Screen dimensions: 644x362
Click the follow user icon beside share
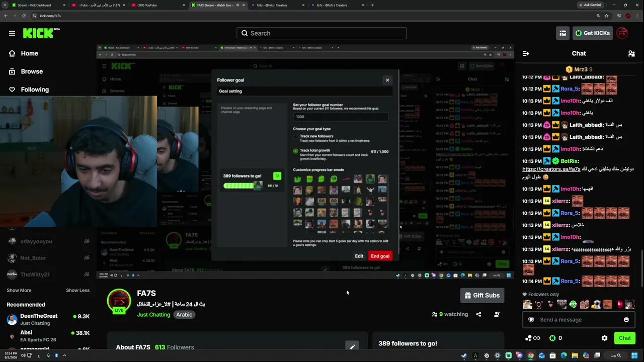pyautogui.click(x=497, y=314)
